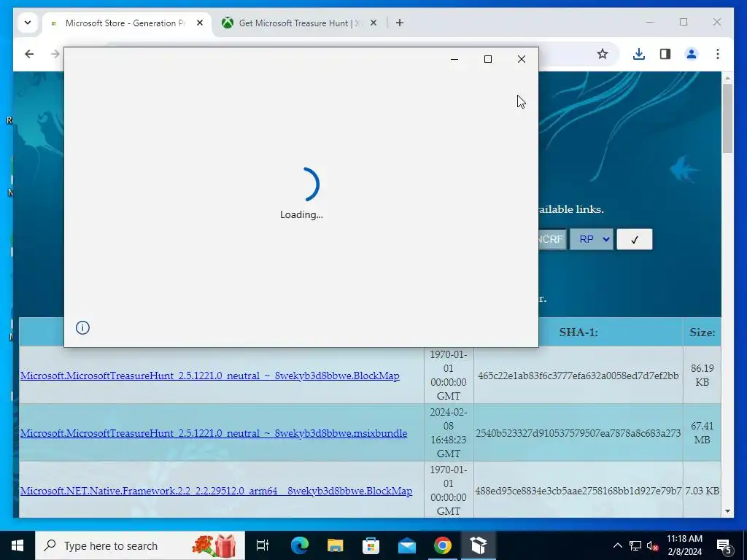
Task: Click page scrollbar up arrow
Action: click(727, 77)
